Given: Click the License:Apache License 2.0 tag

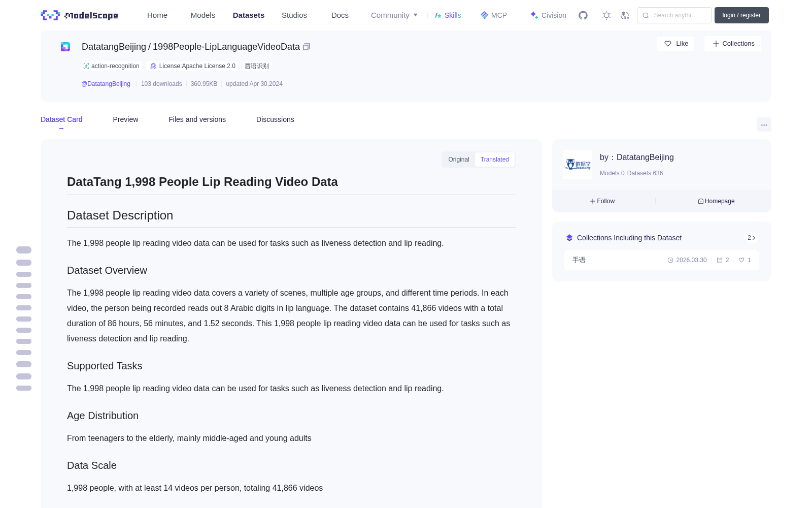Looking at the screenshot, I should point(193,66).
